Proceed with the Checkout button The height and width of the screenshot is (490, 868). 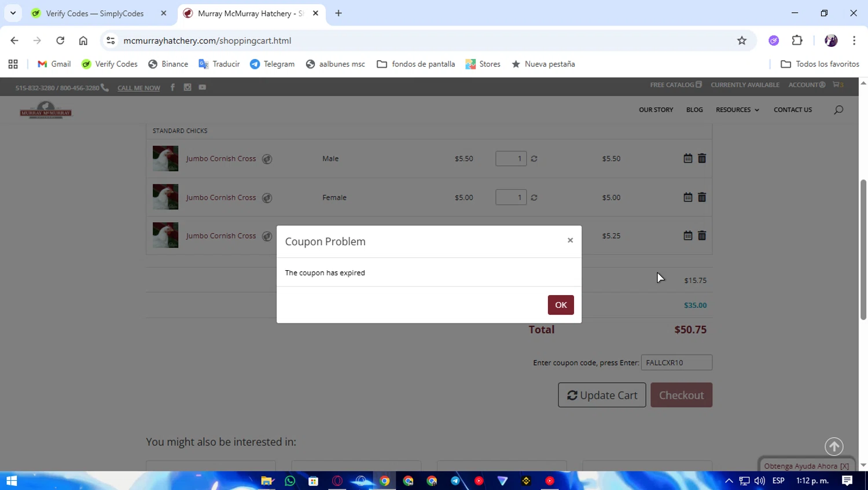click(x=681, y=395)
